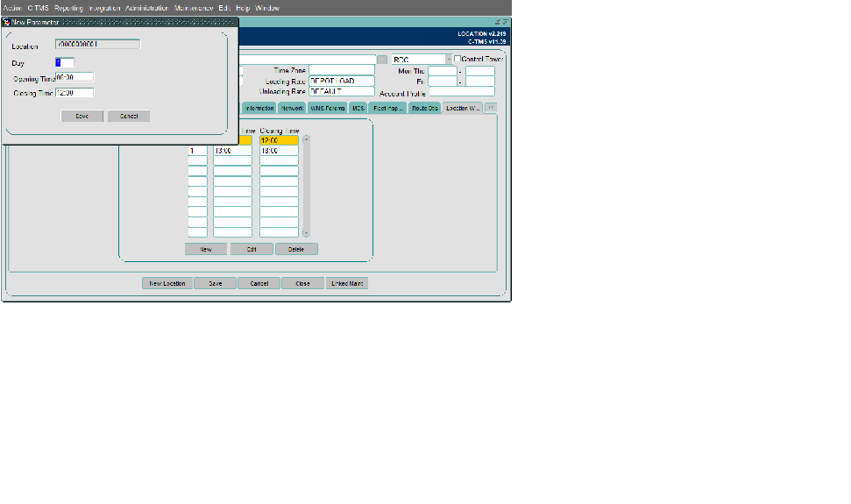Click the Closing Time field in dialog
Screen dimensions: 851x504
click(74, 93)
